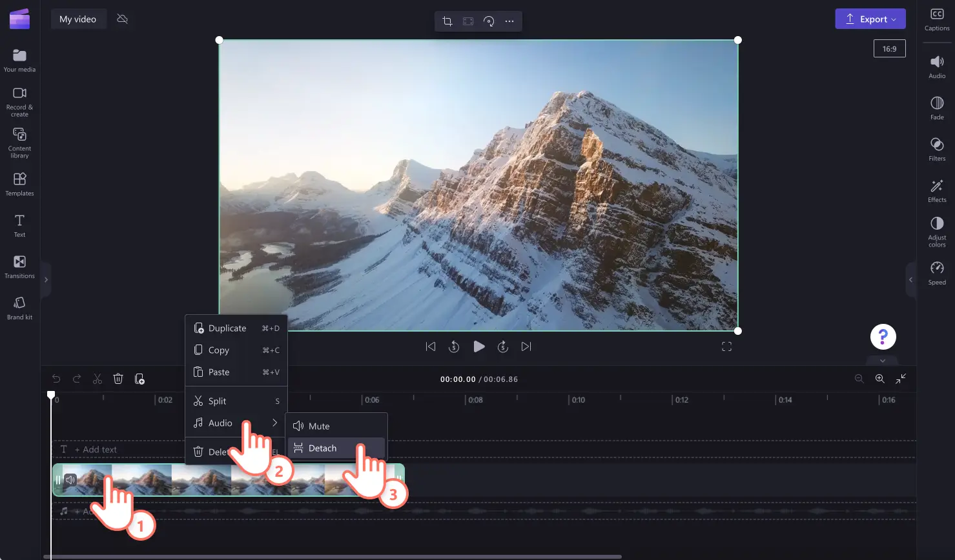The image size is (955, 560).
Task: Click the 0:08 mark on timeline ruler
Action: [475, 399]
